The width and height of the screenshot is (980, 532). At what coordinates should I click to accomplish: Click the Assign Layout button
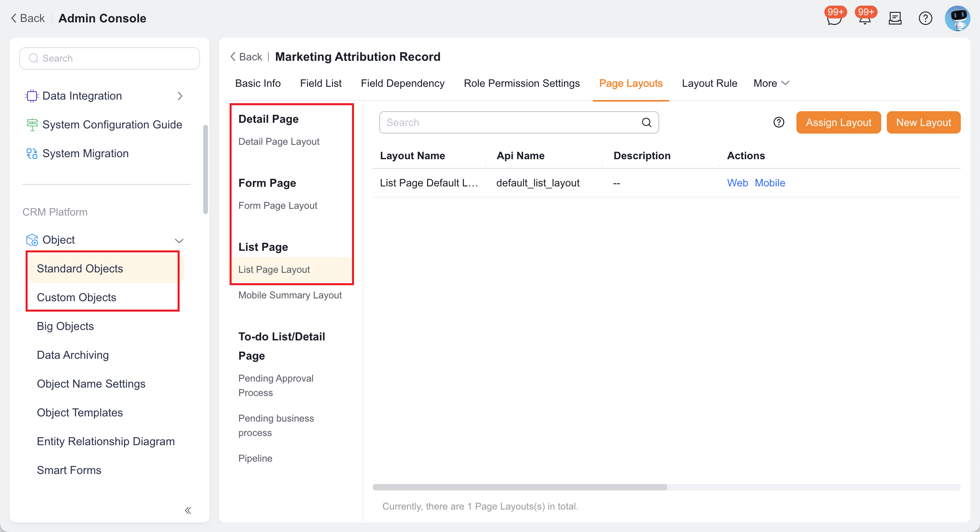838,122
